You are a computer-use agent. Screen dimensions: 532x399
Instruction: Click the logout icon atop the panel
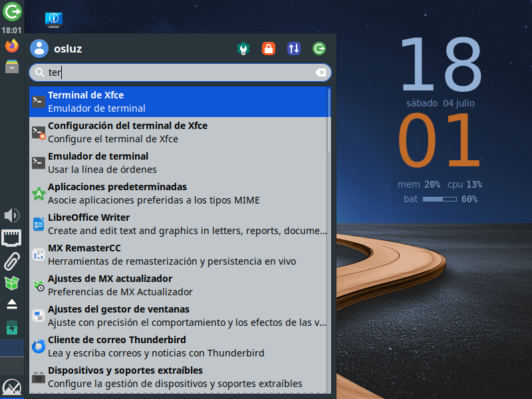(12, 12)
